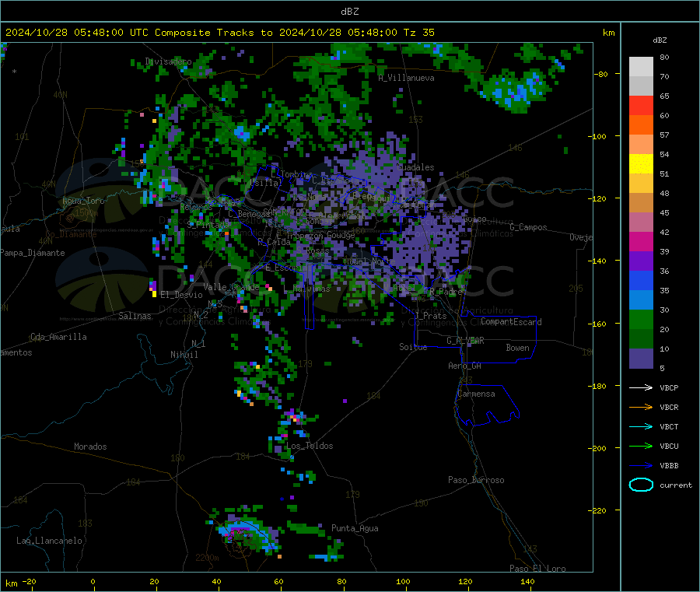Click the Punta_Agua map label
Screen dimensions: 700x592
[355, 528]
